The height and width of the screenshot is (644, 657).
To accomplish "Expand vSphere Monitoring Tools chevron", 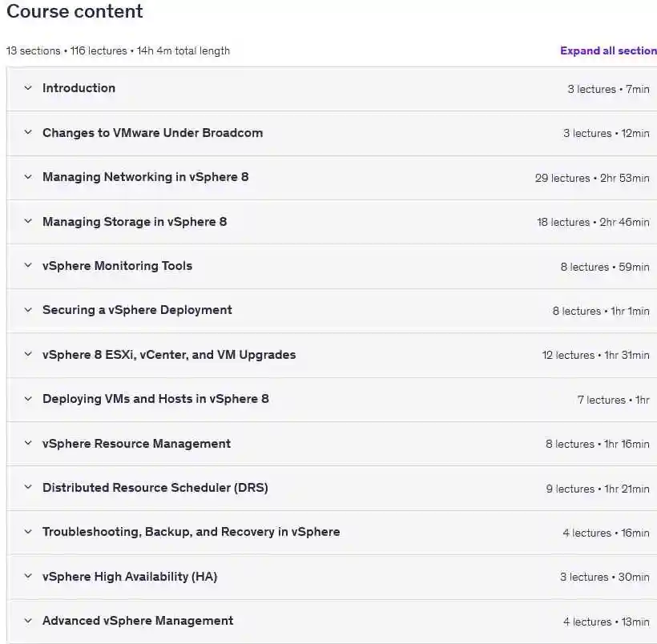I will (x=28, y=265).
